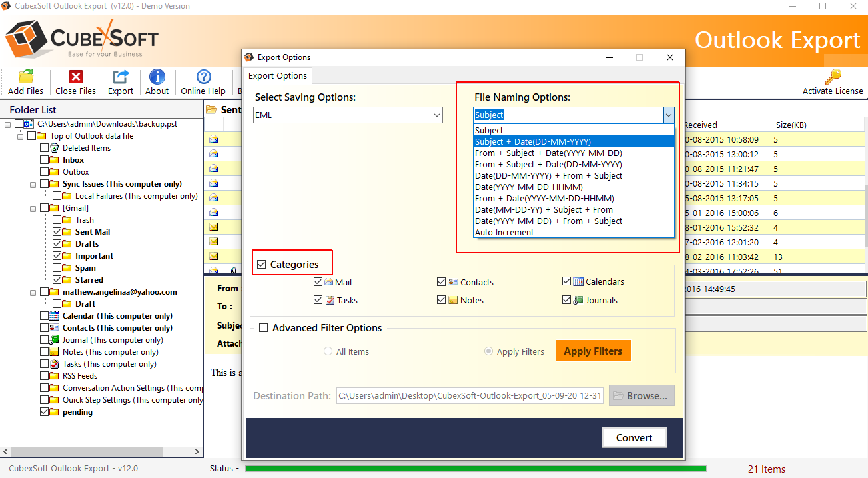This screenshot has width=868, height=478.
Task: Click the Export toolbar icon
Action: click(x=121, y=77)
